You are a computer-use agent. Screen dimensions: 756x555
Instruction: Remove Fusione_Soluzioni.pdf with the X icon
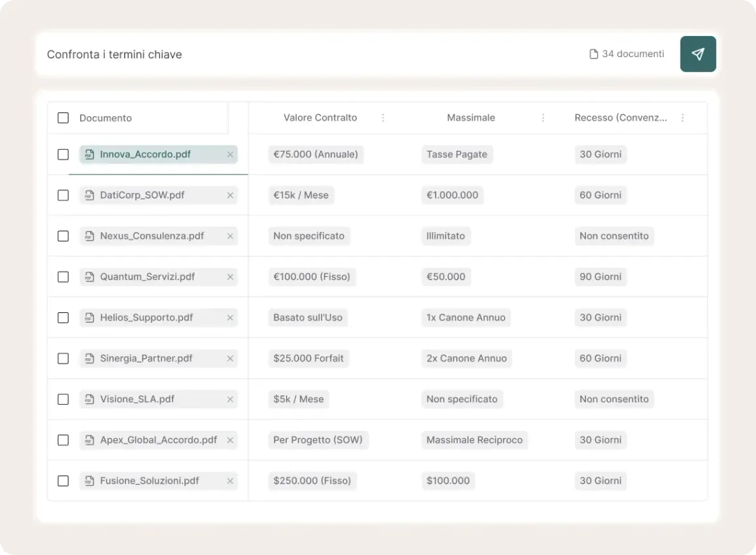tap(230, 481)
